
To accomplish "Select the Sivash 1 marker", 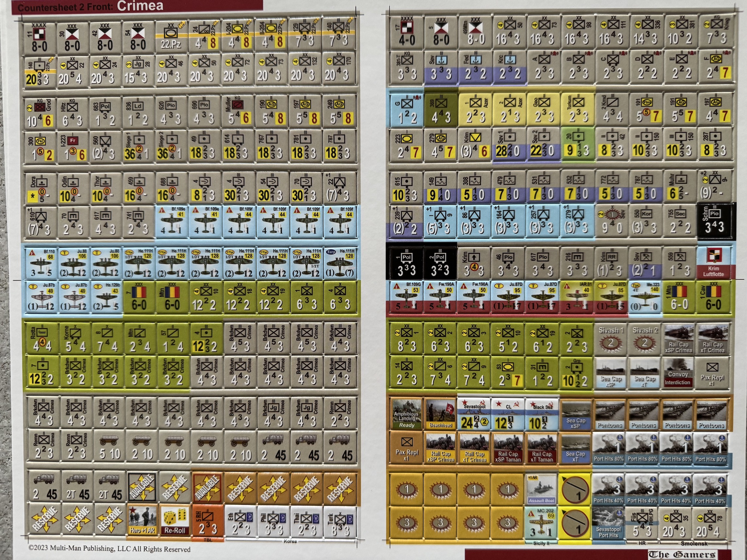I will (x=611, y=339).
